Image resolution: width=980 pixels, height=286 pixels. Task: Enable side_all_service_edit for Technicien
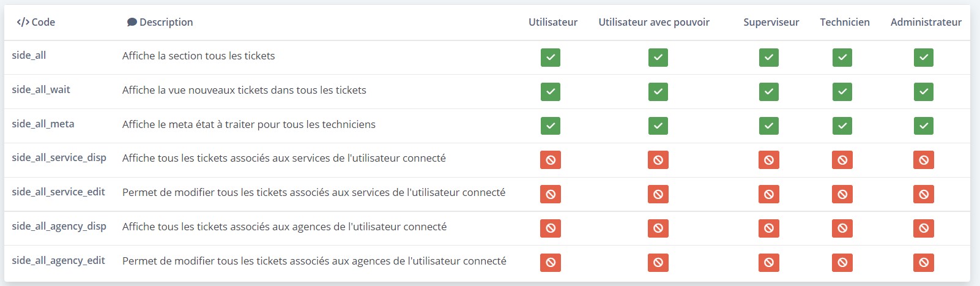pos(842,194)
